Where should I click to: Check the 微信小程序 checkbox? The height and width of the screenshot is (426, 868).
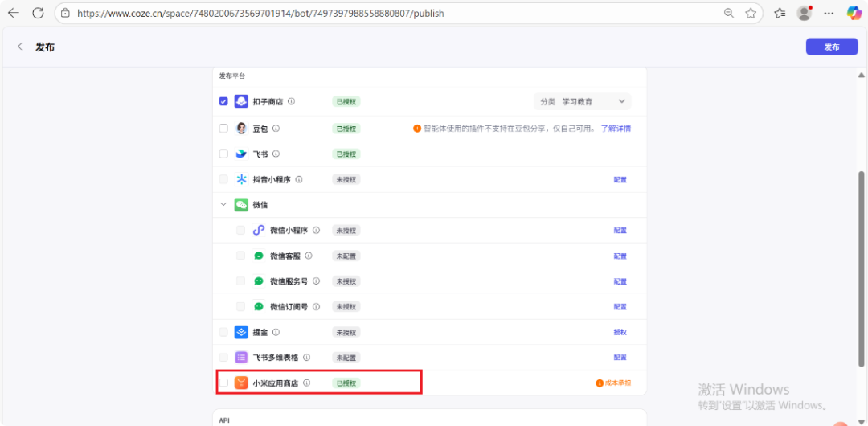click(x=241, y=231)
